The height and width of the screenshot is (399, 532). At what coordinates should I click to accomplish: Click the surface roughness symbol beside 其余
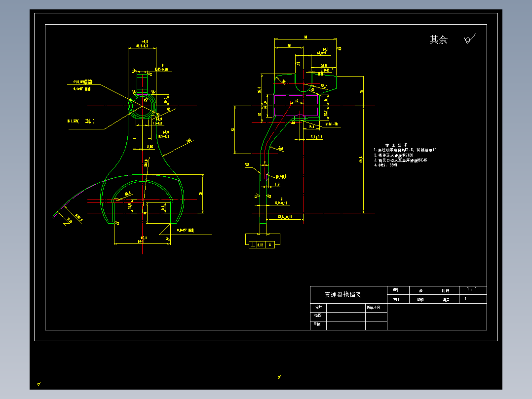(470, 39)
